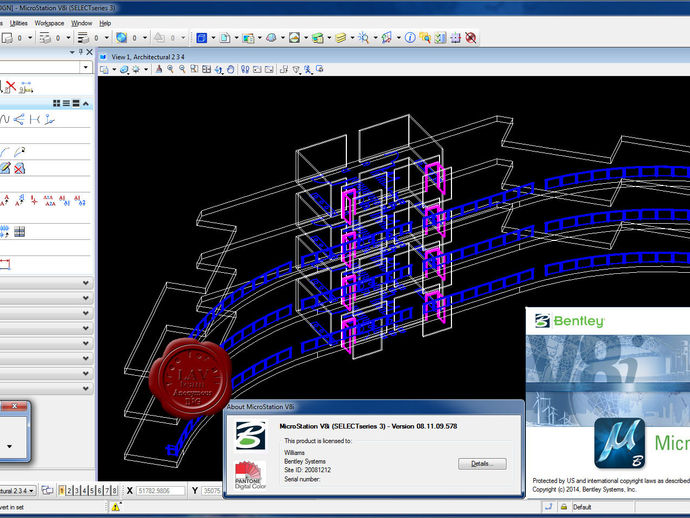Click the Bentley logo in splash screen

click(569, 321)
